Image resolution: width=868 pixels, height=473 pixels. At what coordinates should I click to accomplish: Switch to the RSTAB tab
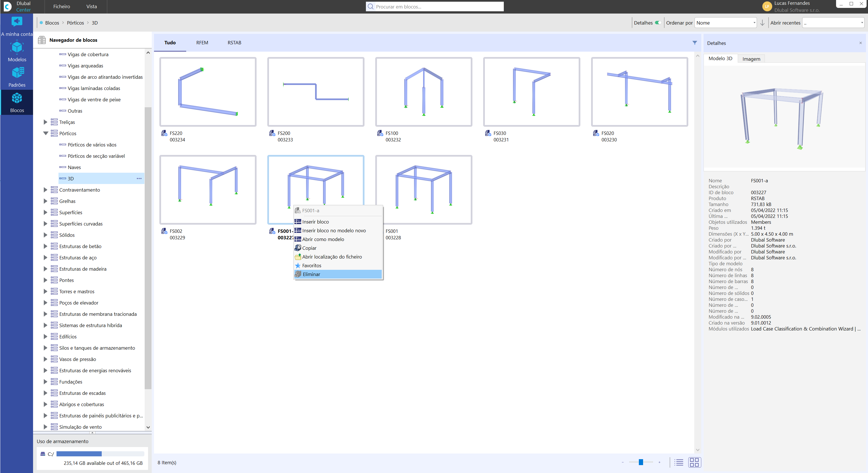[x=234, y=43]
